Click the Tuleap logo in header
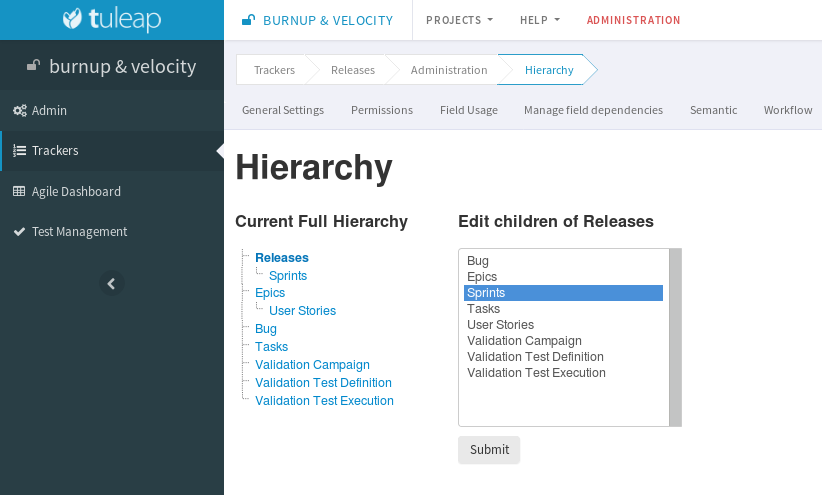822x495 pixels. (x=112, y=20)
